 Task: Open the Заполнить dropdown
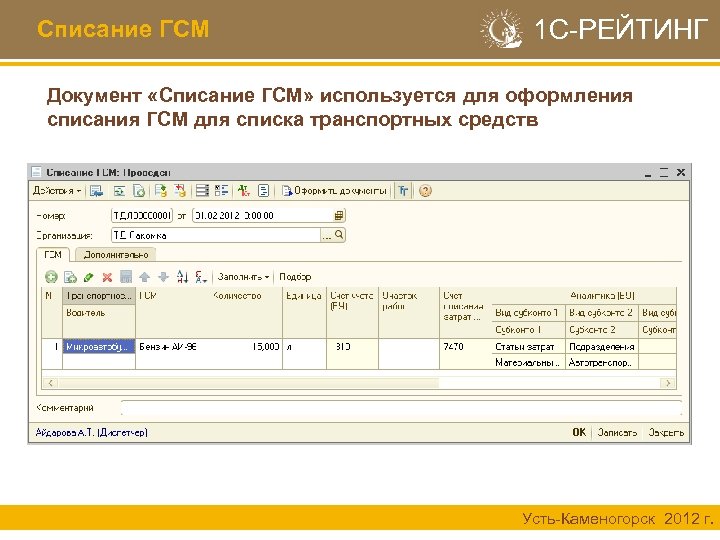[243, 277]
